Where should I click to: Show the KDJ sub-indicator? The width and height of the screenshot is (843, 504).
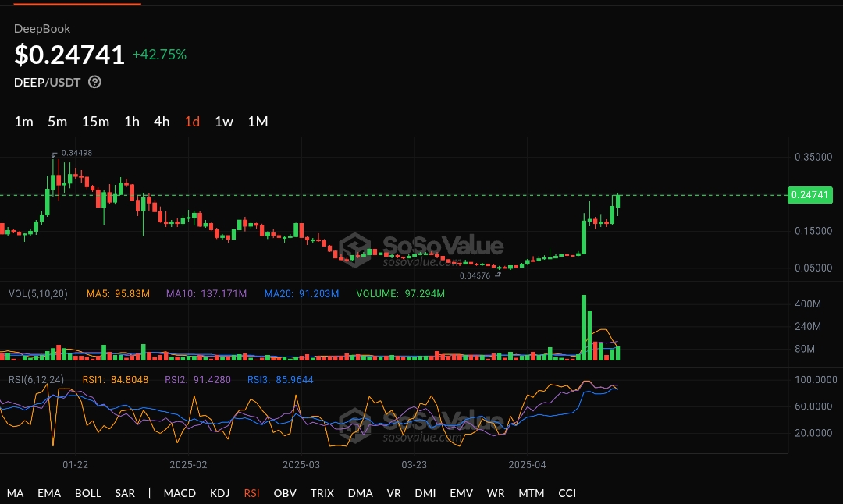[220, 493]
